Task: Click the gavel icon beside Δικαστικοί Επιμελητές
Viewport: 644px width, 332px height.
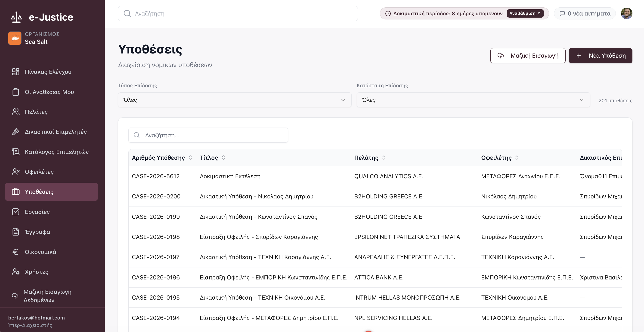Action: point(16,132)
